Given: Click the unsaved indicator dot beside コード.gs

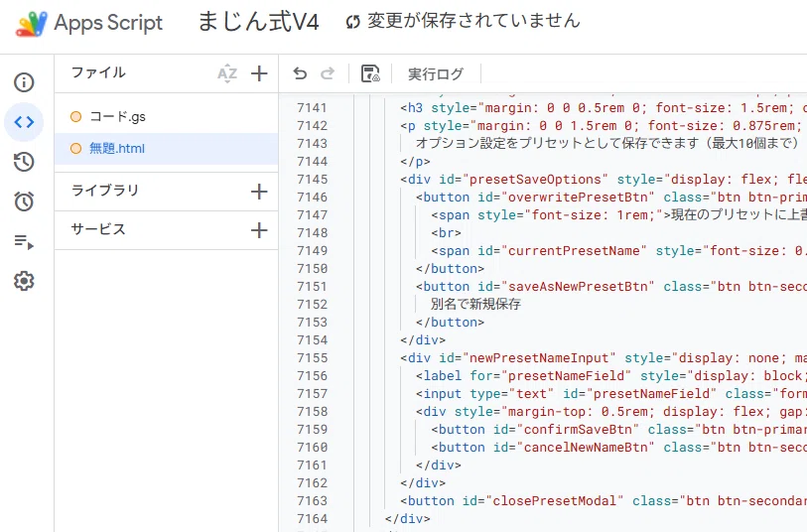Looking at the screenshot, I should coord(75,117).
